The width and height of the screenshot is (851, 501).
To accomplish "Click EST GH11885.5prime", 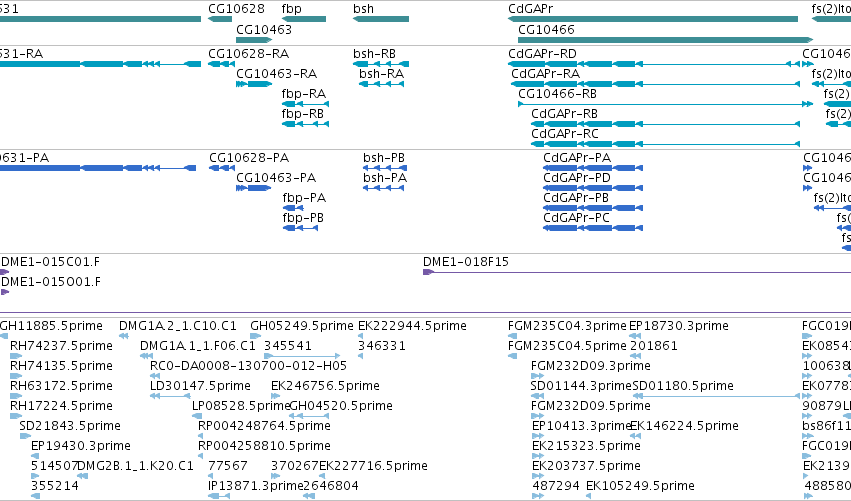I will [51, 326].
